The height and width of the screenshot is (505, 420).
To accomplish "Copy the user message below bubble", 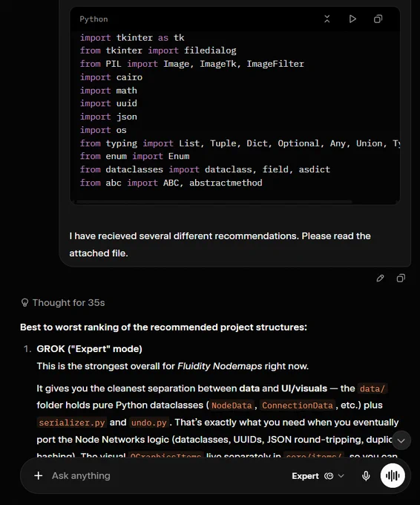I will point(401,278).
